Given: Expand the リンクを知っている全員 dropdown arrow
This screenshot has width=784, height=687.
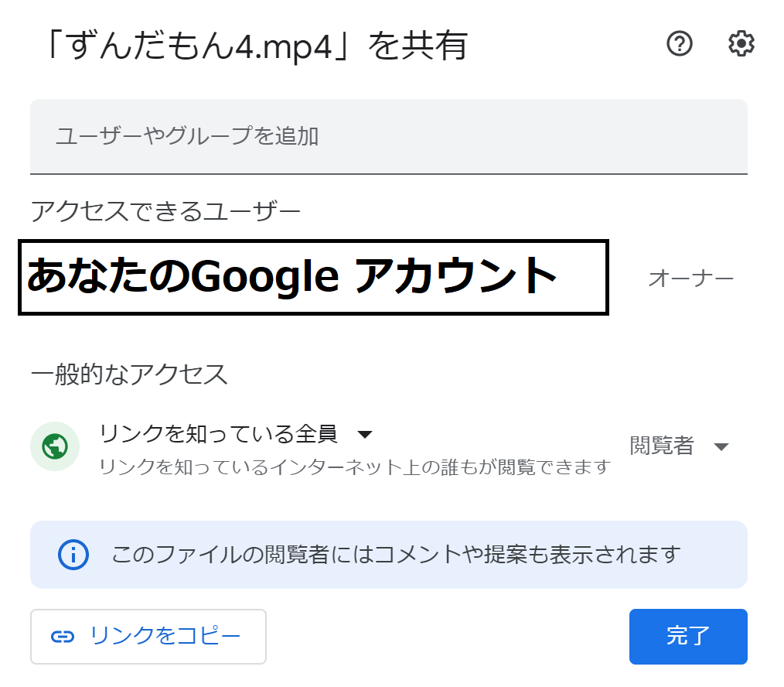Looking at the screenshot, I should (x=366, y=435).
